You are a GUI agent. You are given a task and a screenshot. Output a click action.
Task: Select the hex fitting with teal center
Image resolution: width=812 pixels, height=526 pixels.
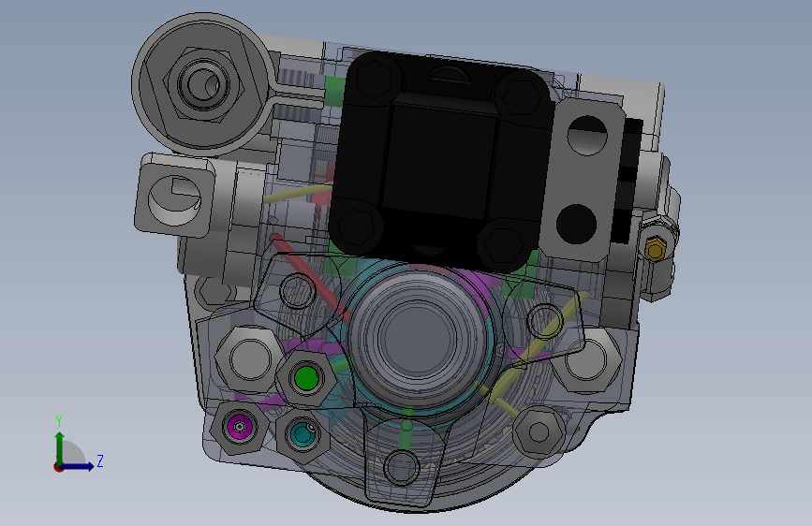click(302, 435)
